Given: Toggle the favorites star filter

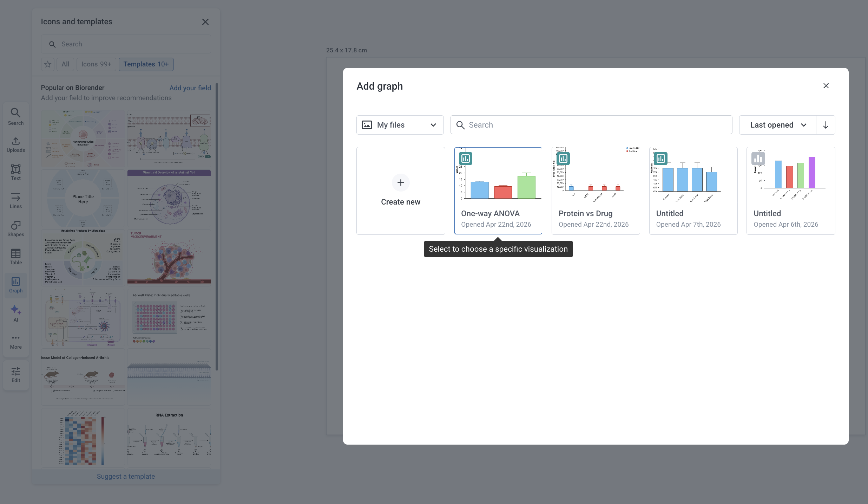Looking at the screenshot, I should (x=48, y=64).
